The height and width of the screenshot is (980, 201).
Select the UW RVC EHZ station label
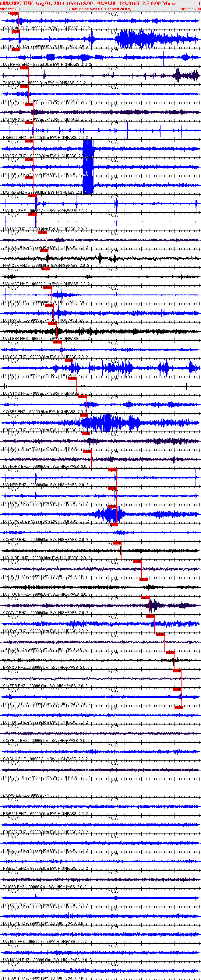pyautogui.click(x=46, y=631)
